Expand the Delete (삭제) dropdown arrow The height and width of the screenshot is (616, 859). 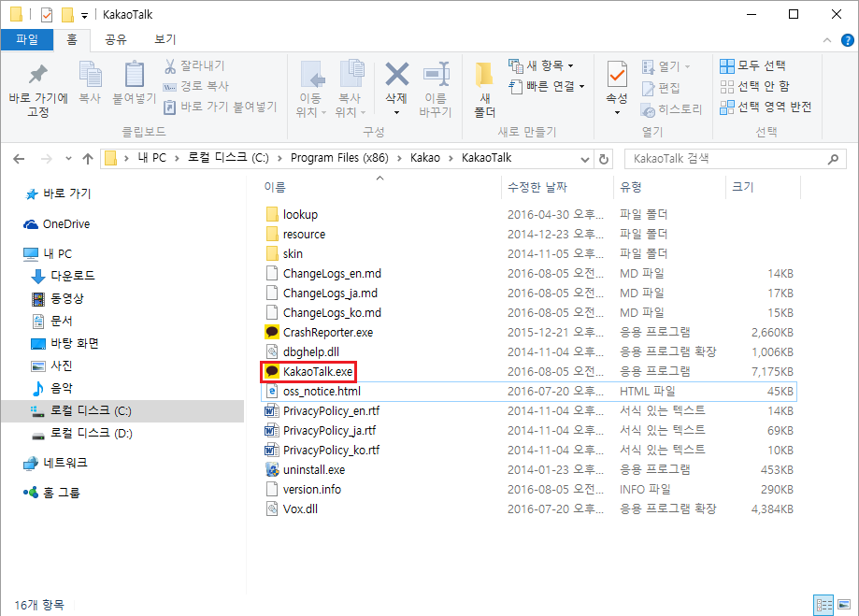(396, 113)
